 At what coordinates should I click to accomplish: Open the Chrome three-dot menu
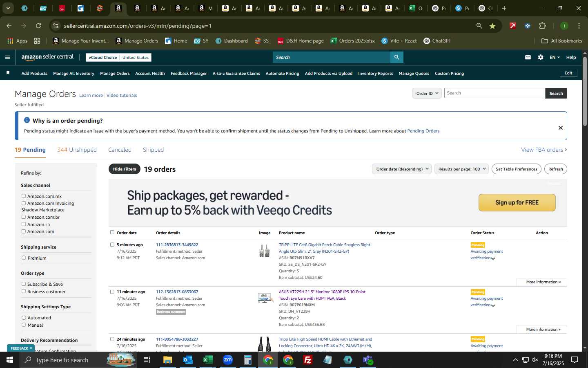579,26
